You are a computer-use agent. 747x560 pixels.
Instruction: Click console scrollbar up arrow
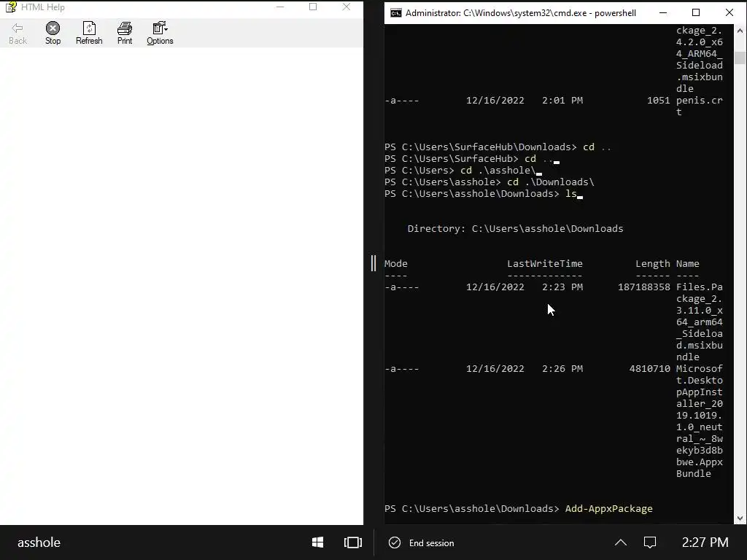pyautogui.click(x=740, y=31)
